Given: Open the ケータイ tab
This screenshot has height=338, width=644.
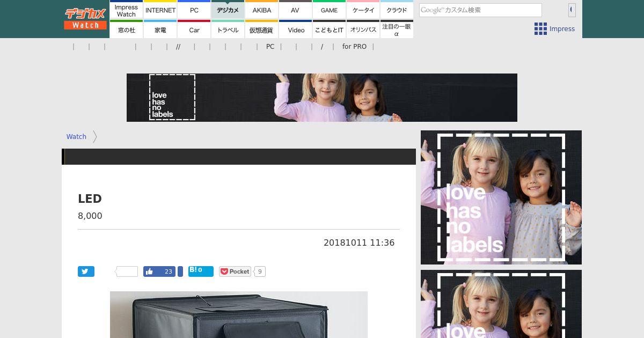Looking at the screenshot, I should (363, 10).
